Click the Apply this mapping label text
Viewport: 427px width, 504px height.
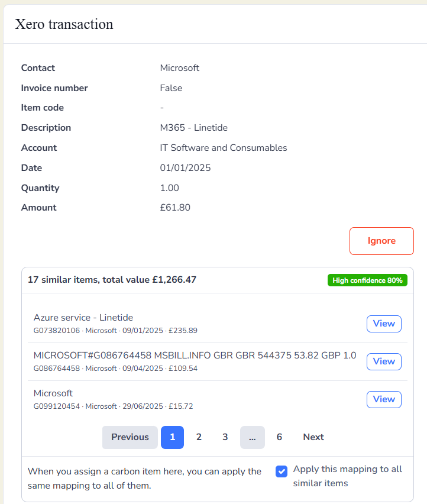(347, 476)
